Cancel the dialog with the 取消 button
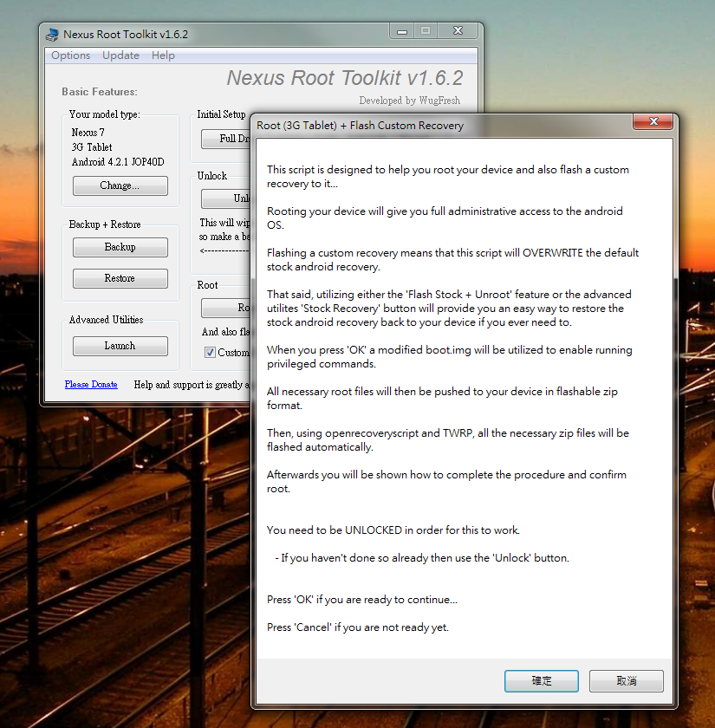This screenshot has height=728, width=715. (x=627, y=681)
